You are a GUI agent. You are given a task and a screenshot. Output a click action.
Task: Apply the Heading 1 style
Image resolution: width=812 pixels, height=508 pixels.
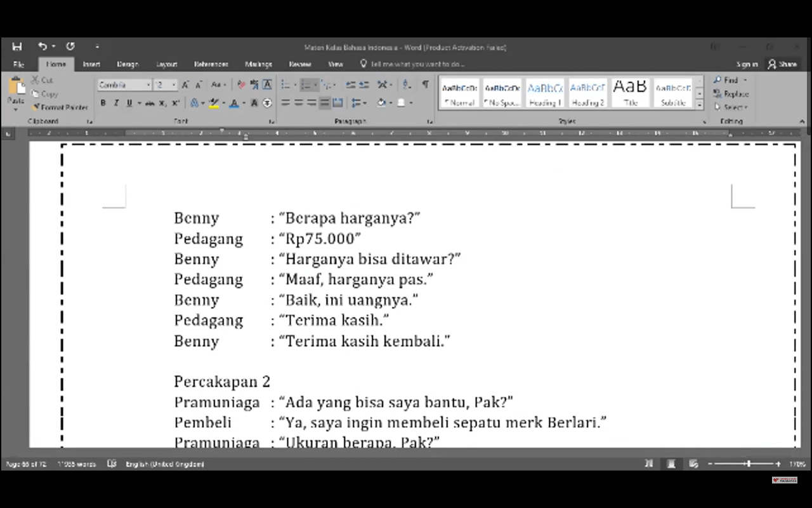(545, 93)
